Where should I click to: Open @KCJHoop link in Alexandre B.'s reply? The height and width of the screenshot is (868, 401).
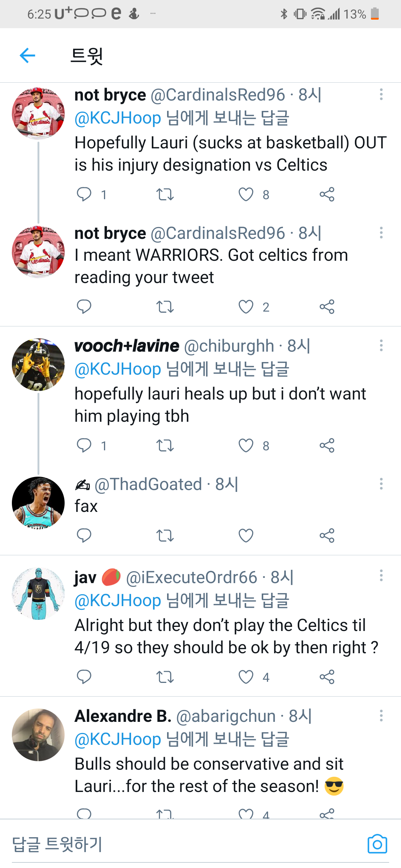[x=118, y=739]
